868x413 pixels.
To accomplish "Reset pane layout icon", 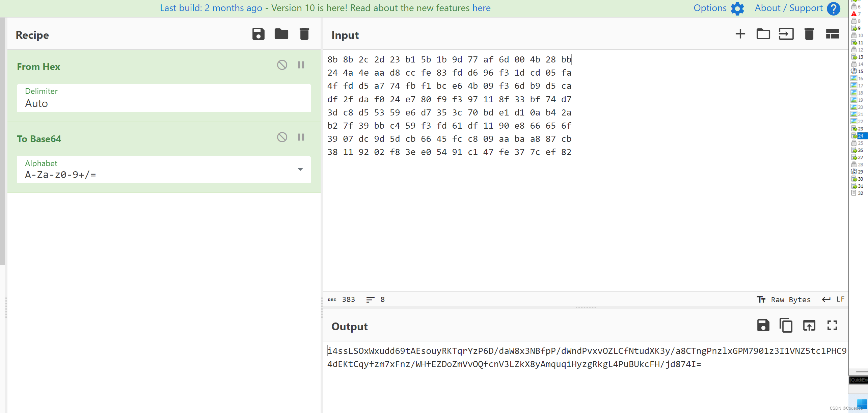I will pyautogui.click(x=832, y=34).
